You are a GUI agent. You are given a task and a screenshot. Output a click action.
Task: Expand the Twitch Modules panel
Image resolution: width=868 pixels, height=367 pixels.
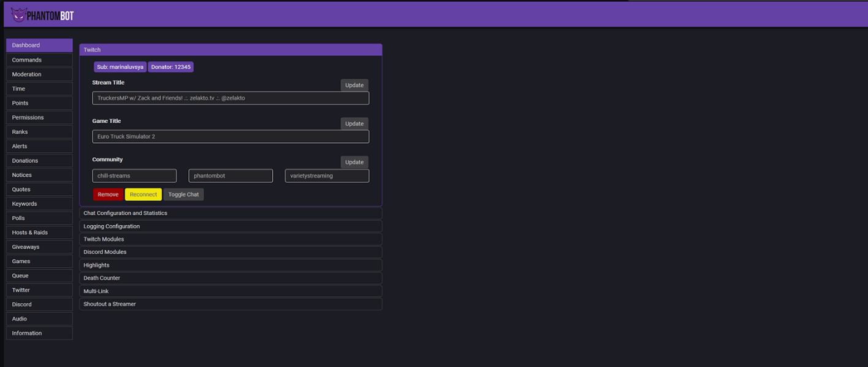[230, 239]
